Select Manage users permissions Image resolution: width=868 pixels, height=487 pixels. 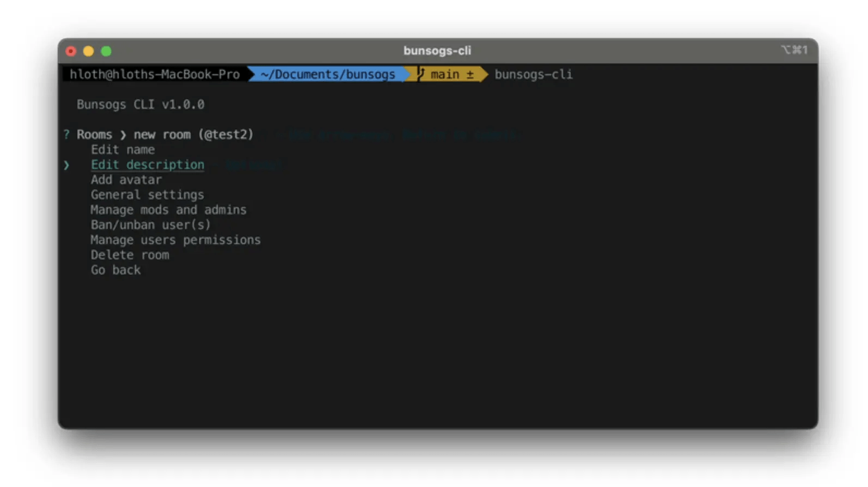pyautogui.click(x=175, y=240)
